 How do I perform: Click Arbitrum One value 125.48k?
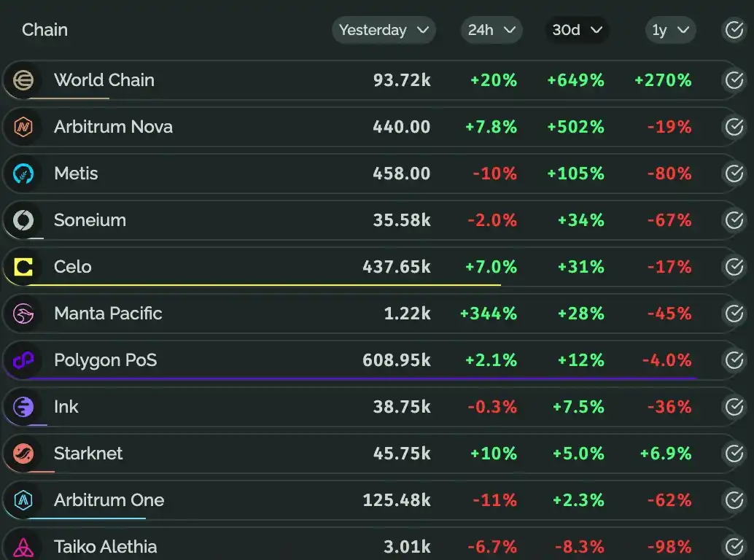click(397, 499)
